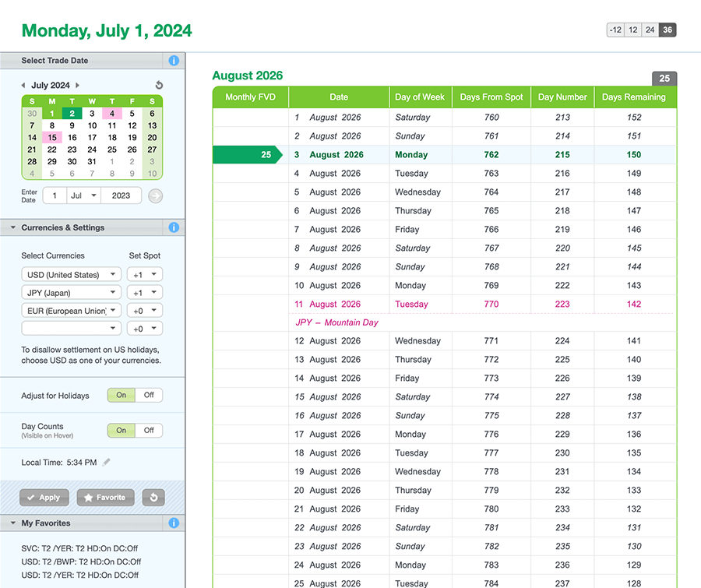
Task: Open Set Spot dropdown for JPY row
Action: pyautogui.click(x=145, y=292)
